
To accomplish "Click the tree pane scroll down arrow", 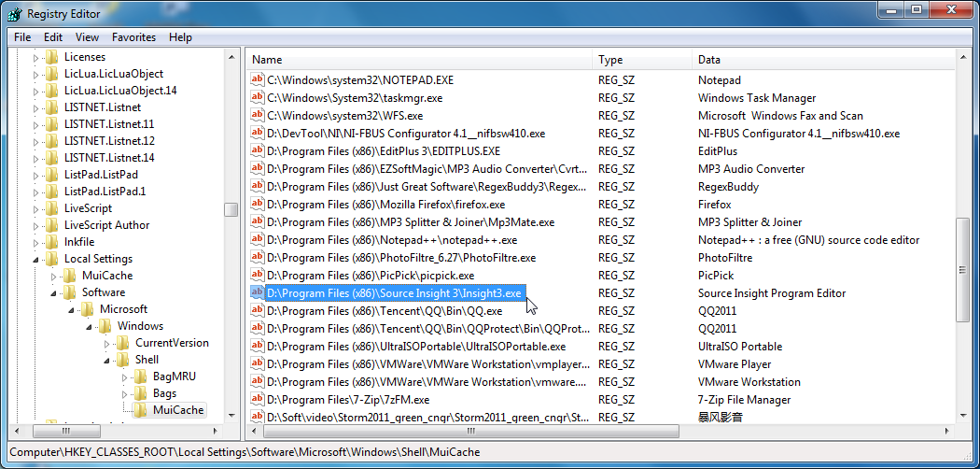I will [x=231, y=415].
